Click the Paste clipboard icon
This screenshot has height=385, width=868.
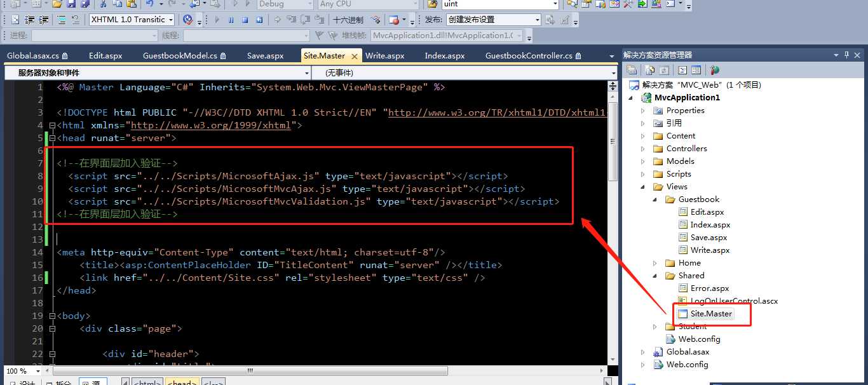(x=132, y=4)
